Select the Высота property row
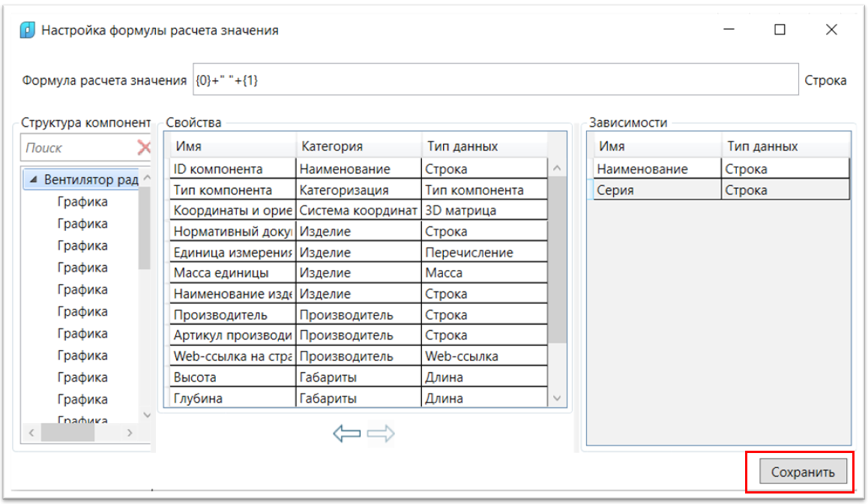The height and width of the screenshot is (504, 868). 359,377
